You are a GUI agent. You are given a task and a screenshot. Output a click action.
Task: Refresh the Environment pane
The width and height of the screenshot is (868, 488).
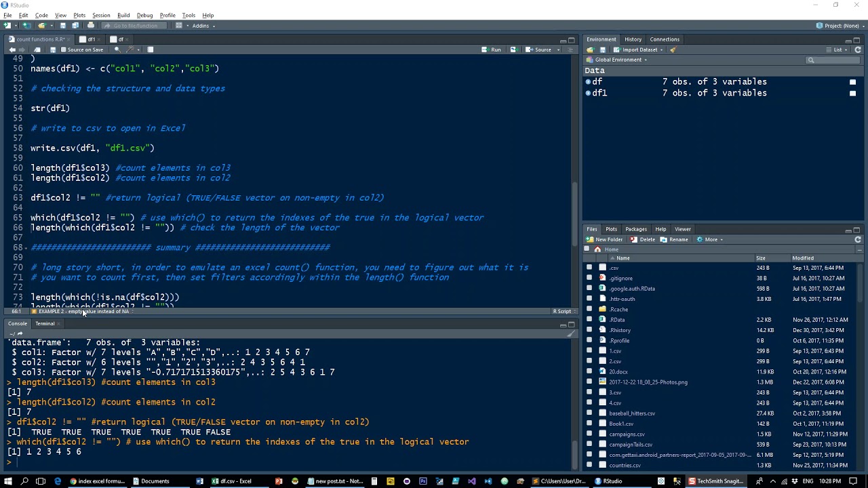[x=858, y=49]
